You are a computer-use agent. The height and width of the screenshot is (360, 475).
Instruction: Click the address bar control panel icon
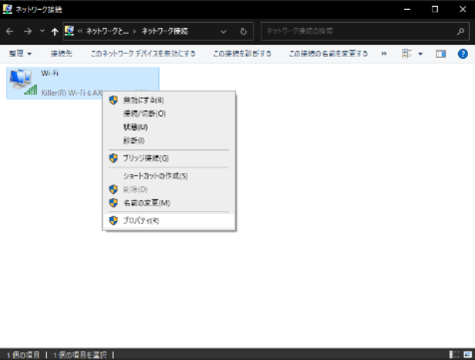click(69, 31)
